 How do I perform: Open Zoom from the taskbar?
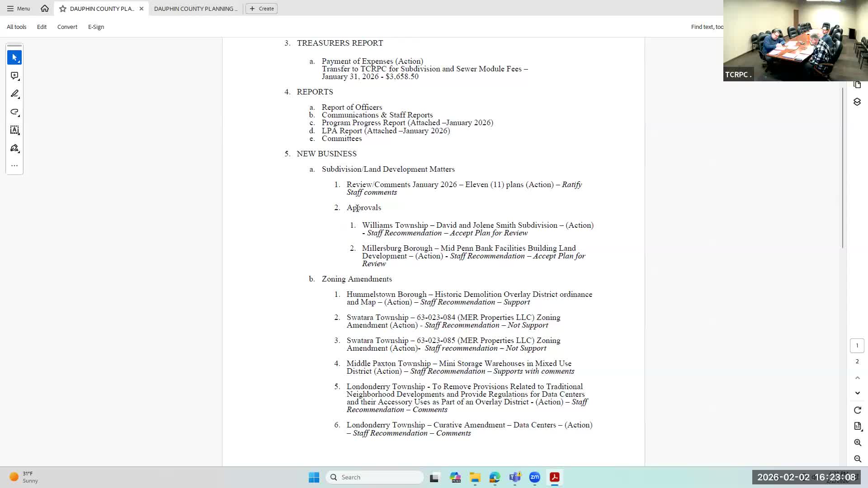535,477
